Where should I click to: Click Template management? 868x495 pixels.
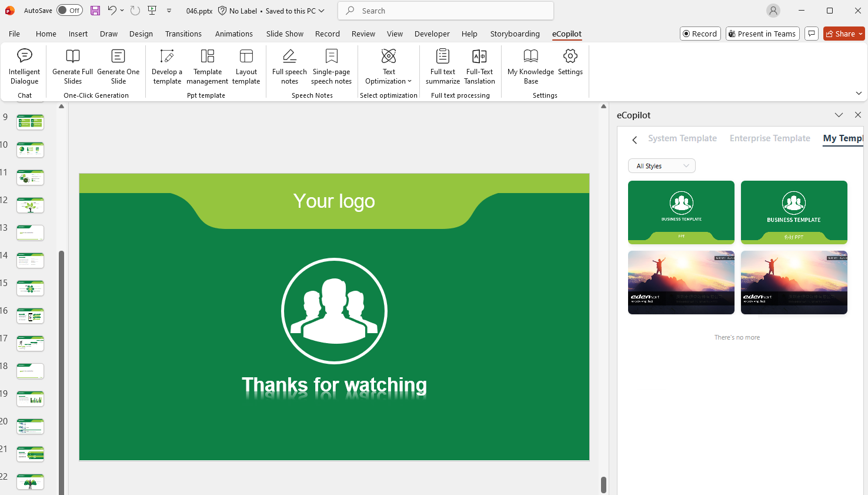(207, 67)
